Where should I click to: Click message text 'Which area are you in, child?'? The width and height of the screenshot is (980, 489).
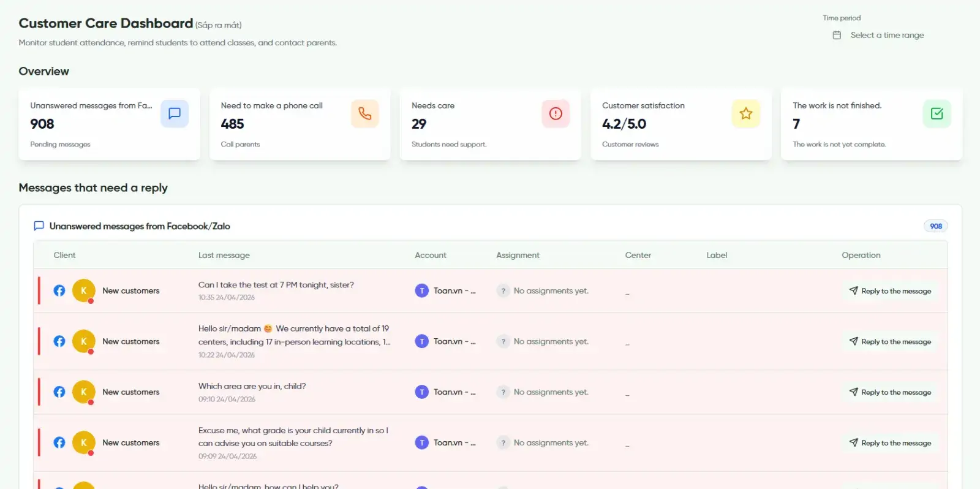[252, 386]
